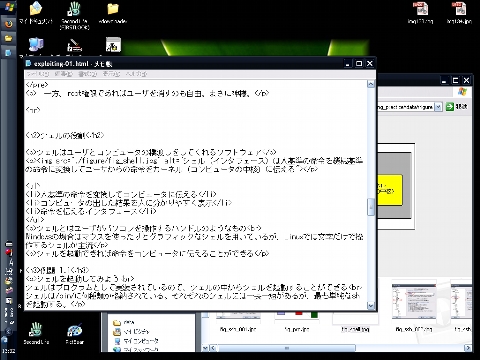Open the 編集 menu in Notepad
Image resolution: width=480 pixels, height=360 pixels.
point(63,74)
